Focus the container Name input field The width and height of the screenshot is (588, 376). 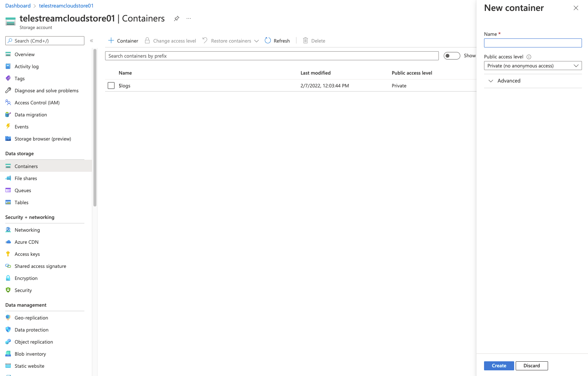pyautogui.click(x=533, y=43)
